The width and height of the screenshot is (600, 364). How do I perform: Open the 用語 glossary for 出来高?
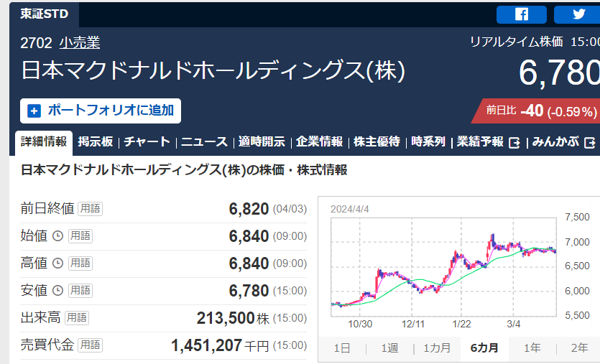coord(77,318)
